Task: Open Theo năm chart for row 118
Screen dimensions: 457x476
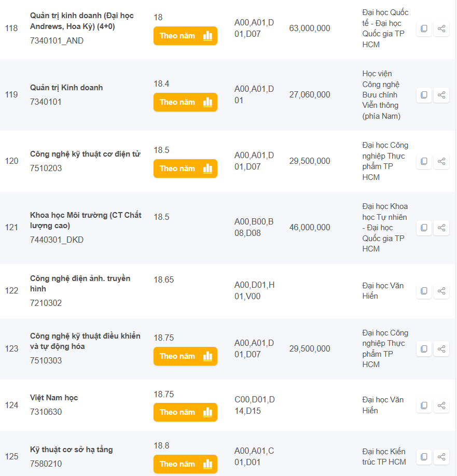Action: click(185, 36)
